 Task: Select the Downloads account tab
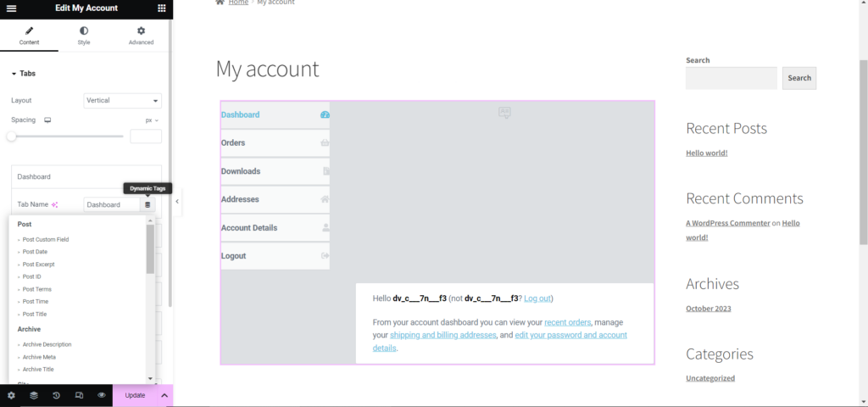pos(275,171)
